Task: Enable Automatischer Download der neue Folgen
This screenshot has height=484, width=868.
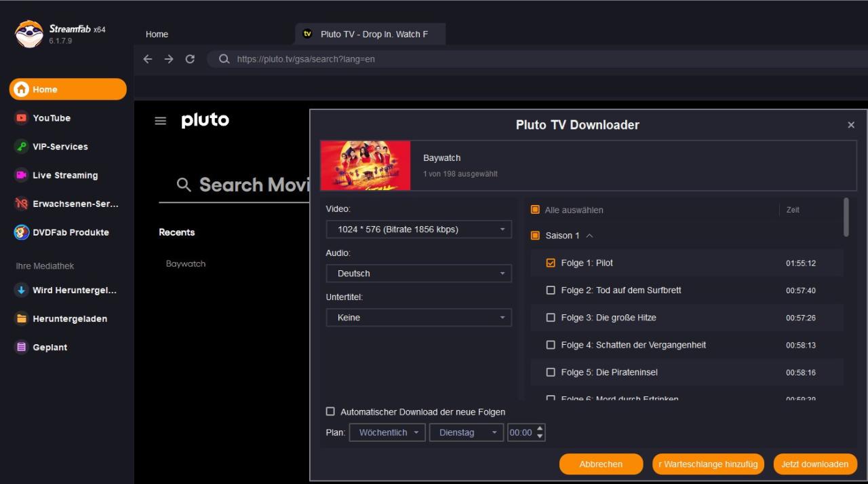Action: point(330,411)
